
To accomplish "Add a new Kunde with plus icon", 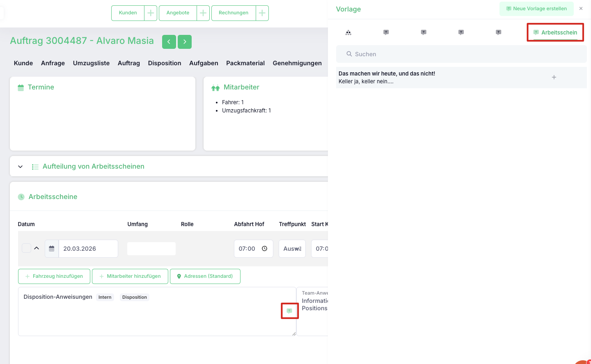I will point(151,13).
